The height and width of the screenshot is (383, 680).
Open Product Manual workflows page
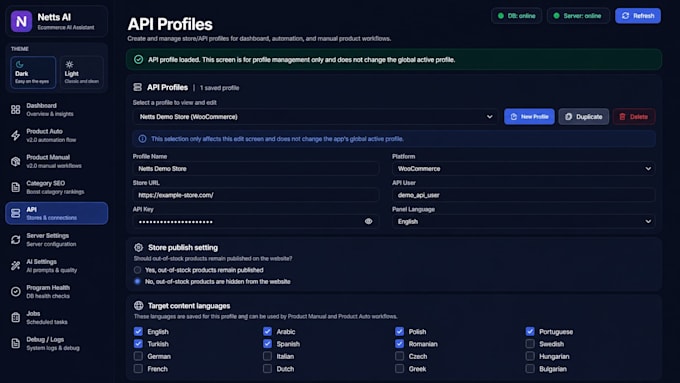pyautogui.click(x=57, y=161)
